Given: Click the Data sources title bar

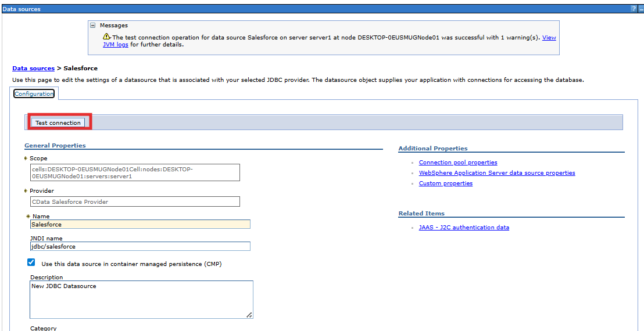Looking at the screenshot, I should point(291,9).
